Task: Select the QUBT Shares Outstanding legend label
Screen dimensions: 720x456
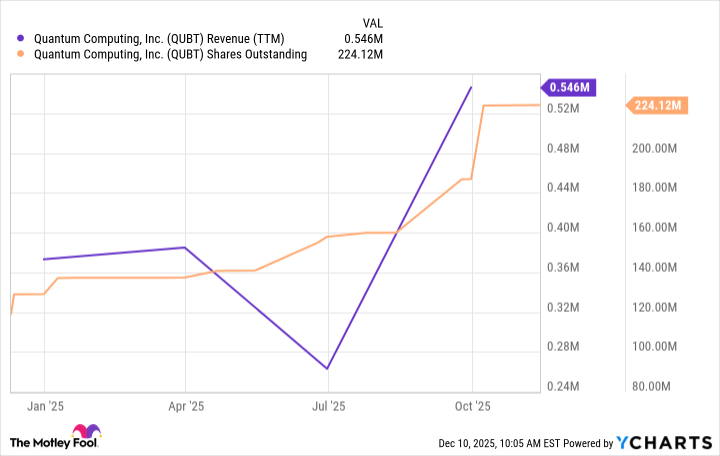Action: 184,55
